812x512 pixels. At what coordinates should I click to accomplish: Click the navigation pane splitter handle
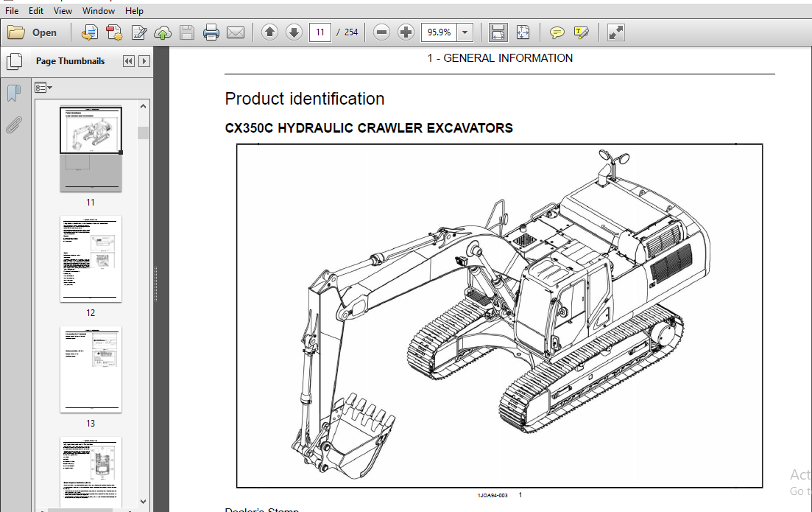coord(155,284)
